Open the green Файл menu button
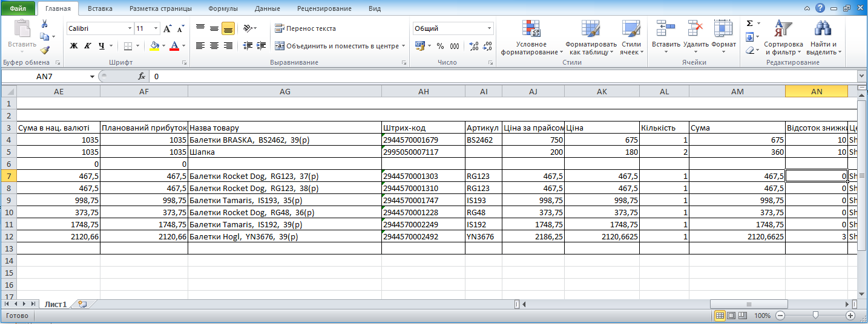This screenshot has width=868, height=324. coord(18,8)
